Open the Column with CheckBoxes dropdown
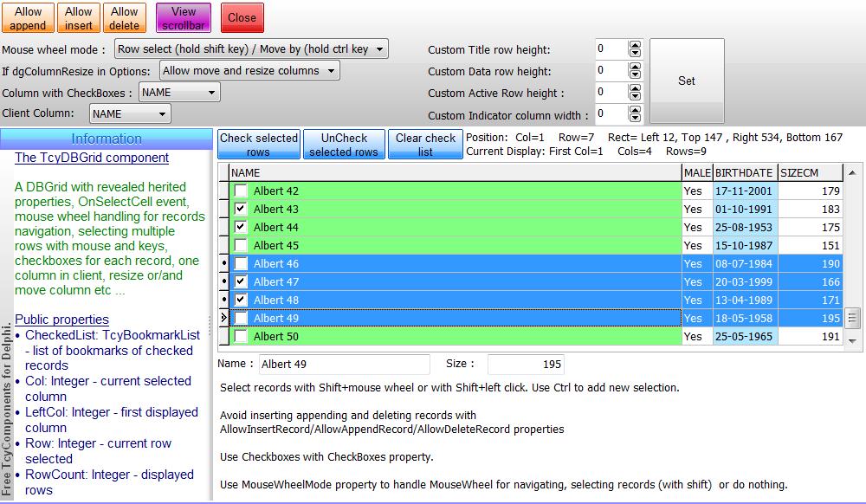Viewport: 866px width, 504px height. 179,93
